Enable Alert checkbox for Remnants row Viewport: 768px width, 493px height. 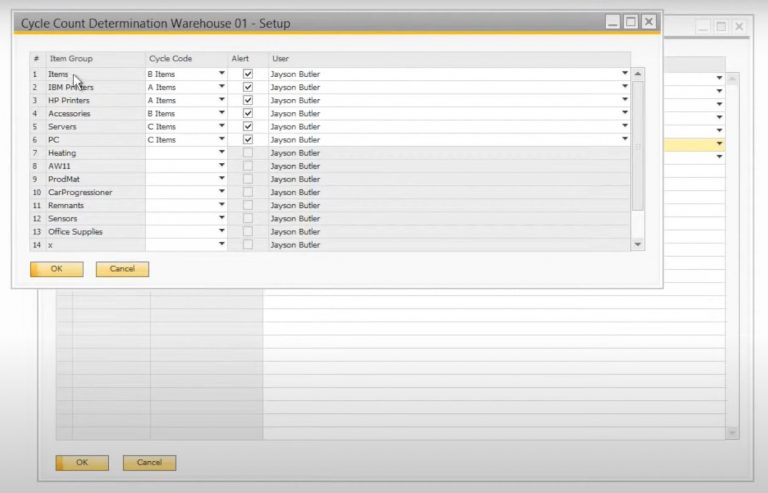coord(248,205)
